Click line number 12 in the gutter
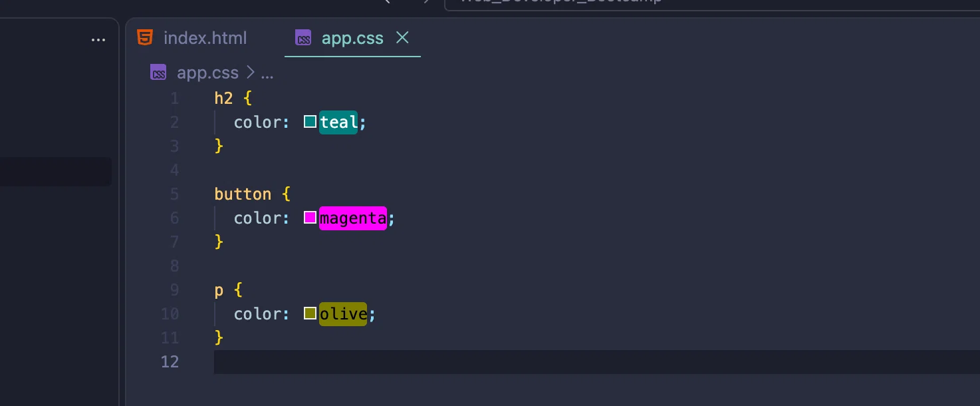Viewport: 980px width, 406px height. (170, 361)
